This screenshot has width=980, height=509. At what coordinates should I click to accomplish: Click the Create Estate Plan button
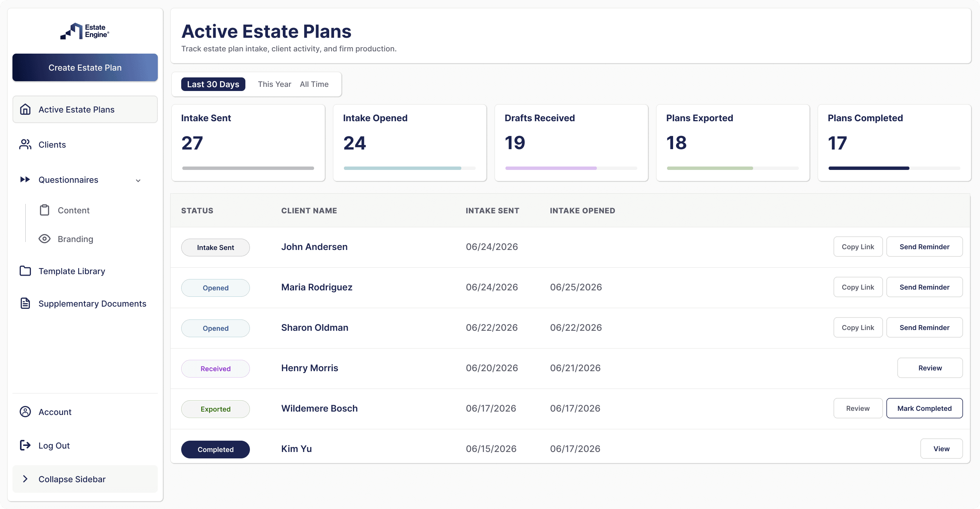85,67
